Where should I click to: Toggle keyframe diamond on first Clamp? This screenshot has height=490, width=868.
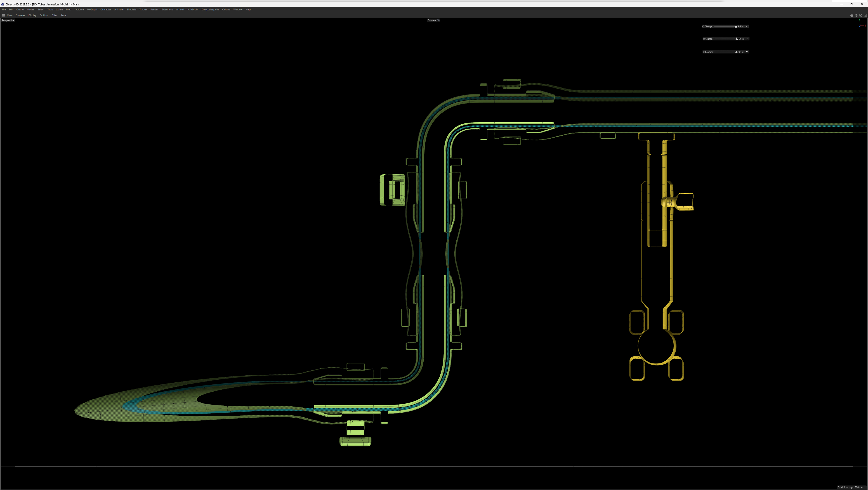(703, 26)
